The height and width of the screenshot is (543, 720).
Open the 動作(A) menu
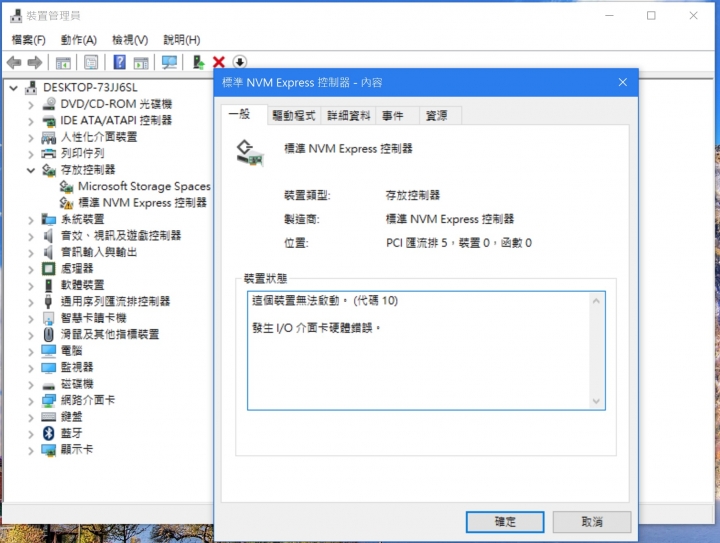79,40
